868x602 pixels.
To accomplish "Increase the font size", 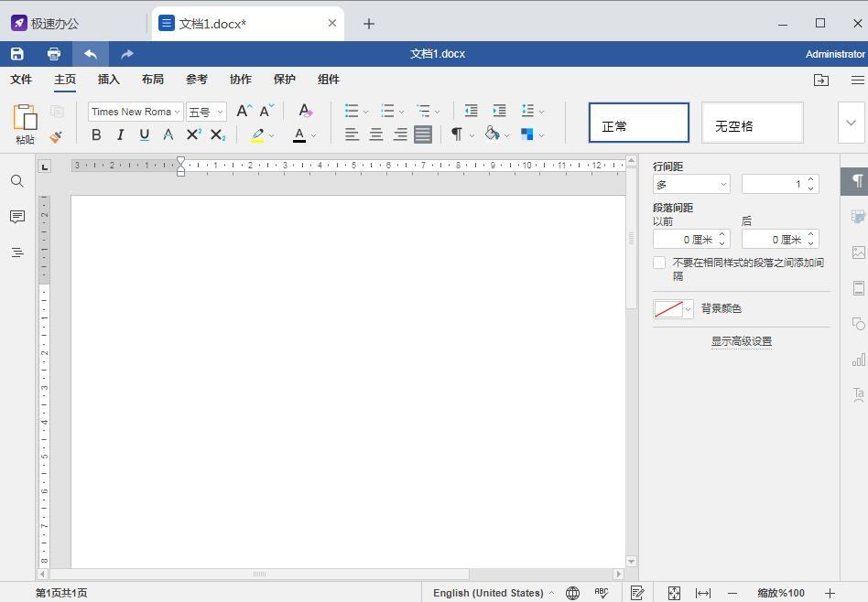I will pos(244,112).
